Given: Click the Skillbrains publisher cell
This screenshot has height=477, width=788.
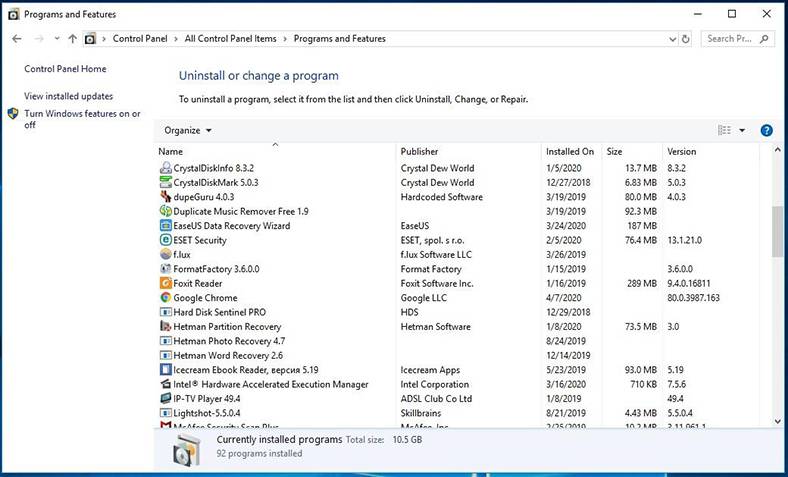Looking at the screenshot, I should (x=421, y=413).
